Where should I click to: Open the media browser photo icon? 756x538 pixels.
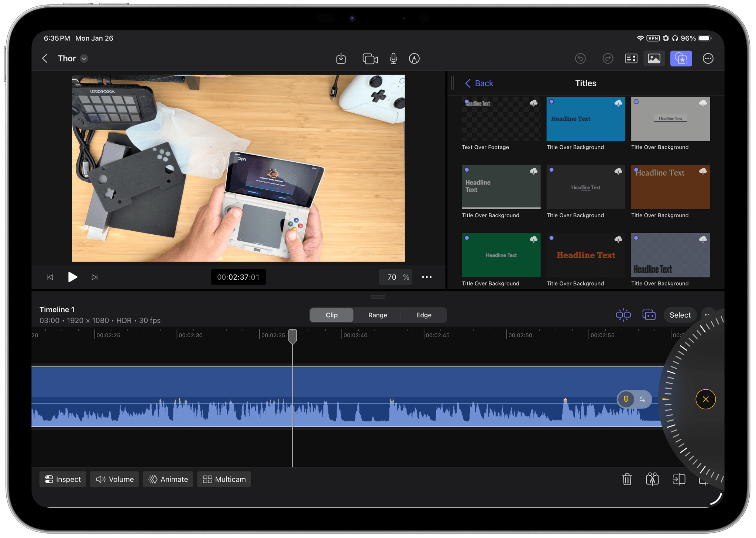(654, 58)
